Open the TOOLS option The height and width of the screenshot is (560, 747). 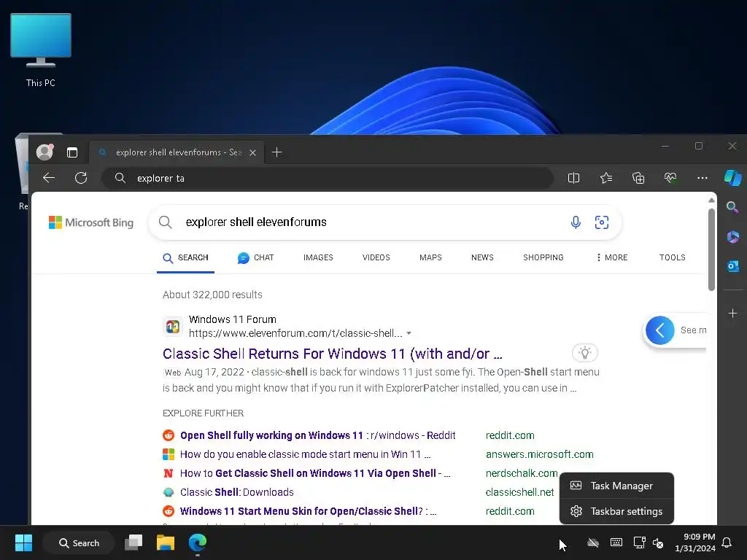[x=672, y=257]
